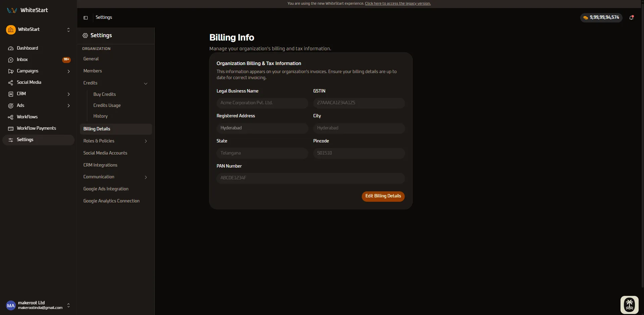The width and height of the screenshot is (644, 315).
Task: Expand the CRM submenu chevron
Action: [x=68, y=94]
